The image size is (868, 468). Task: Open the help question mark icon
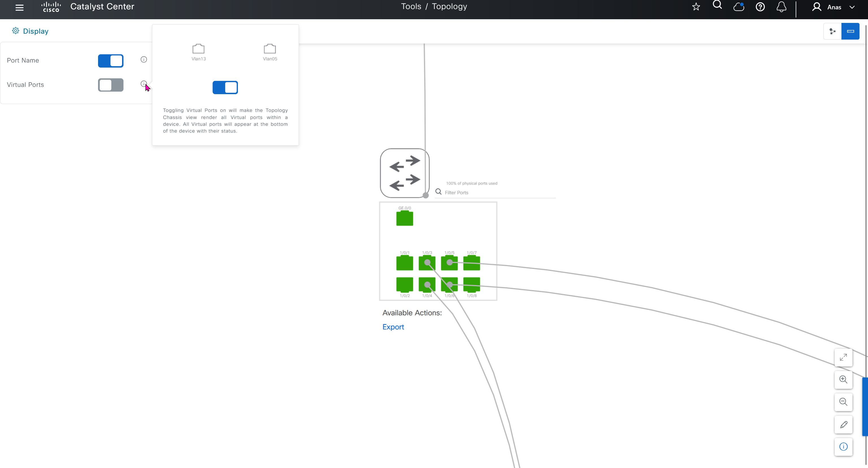[760, 7]
